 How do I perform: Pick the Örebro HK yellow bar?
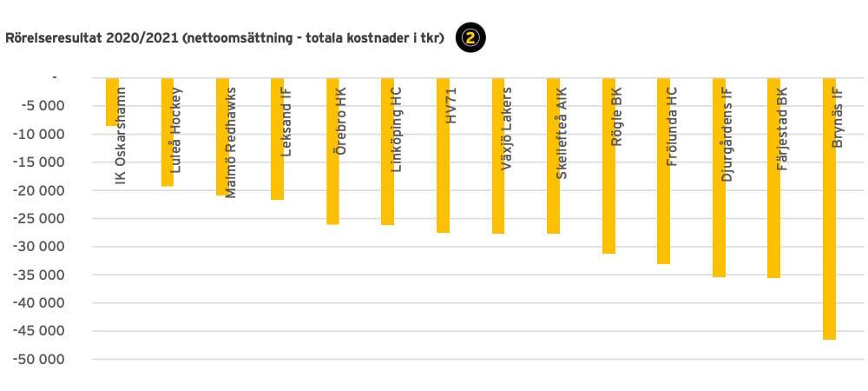pos(332,151)
